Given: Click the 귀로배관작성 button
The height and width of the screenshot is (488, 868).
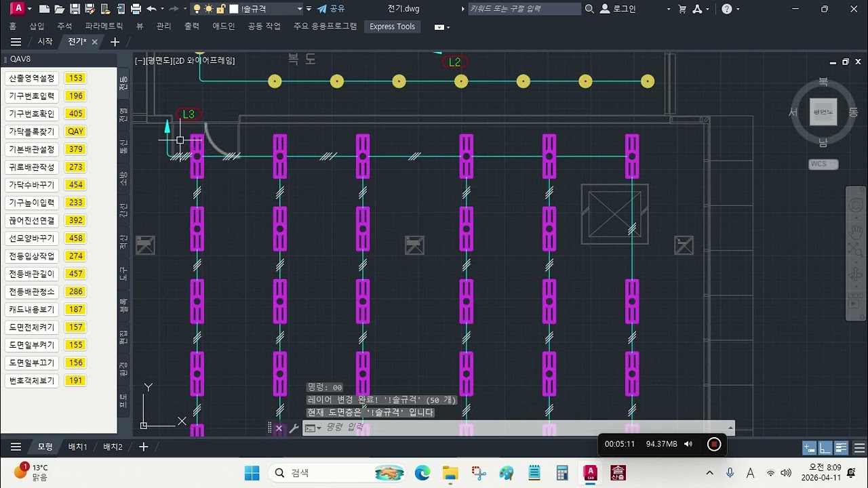Looking at the screenshot, I should (31, 167).
